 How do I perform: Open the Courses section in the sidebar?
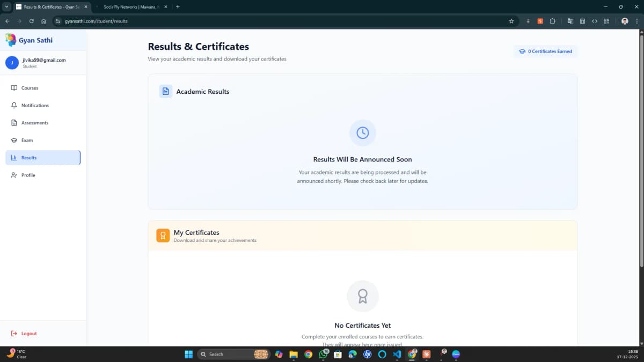(30, 87)
